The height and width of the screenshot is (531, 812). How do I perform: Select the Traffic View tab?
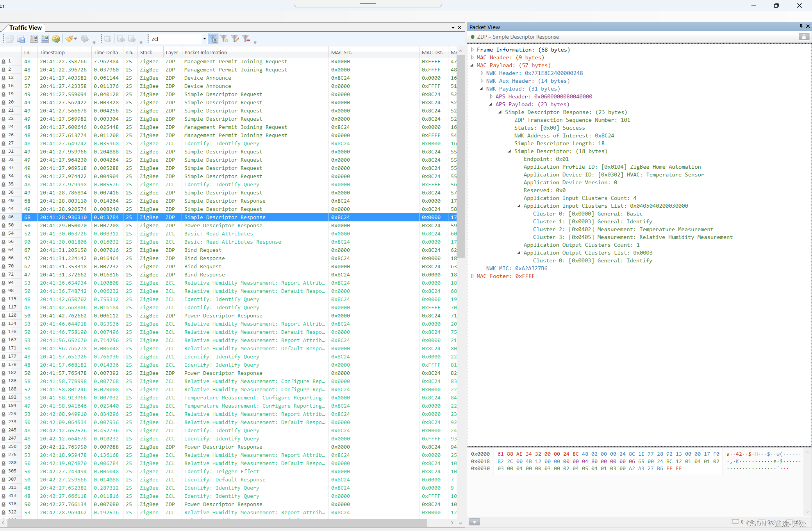(x=25, y=27)
